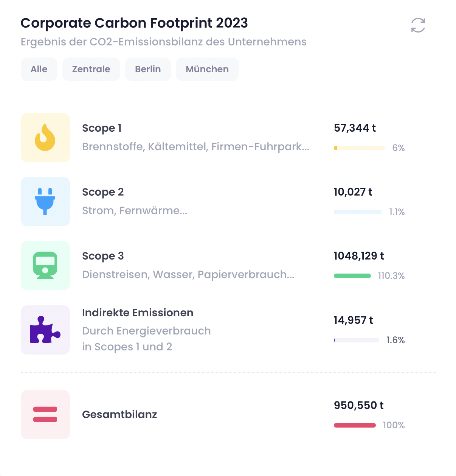Click the refresh icon at top right
Image resolution: width=456 pixels, height=476 pixels.
click(418, 25)
